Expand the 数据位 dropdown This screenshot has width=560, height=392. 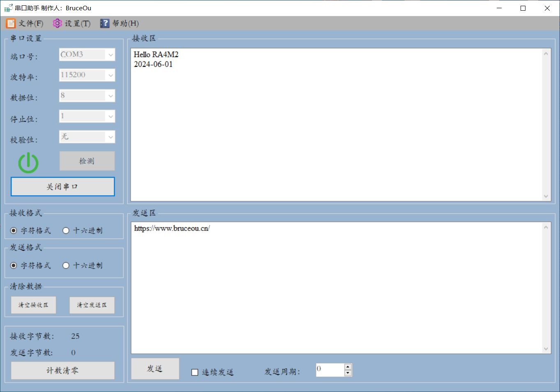pyautogui.click(x=111, y=96)
